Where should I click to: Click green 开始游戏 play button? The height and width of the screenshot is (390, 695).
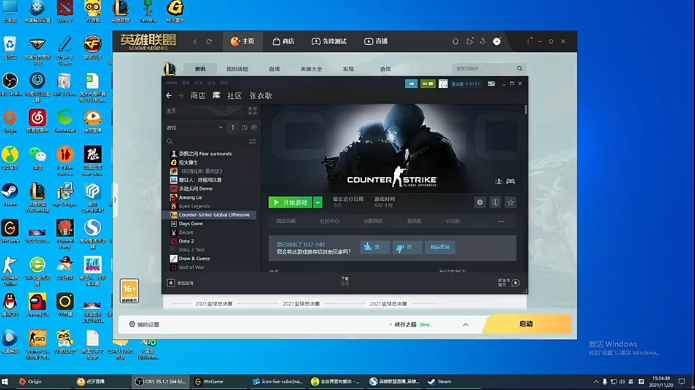coord(290,203)
